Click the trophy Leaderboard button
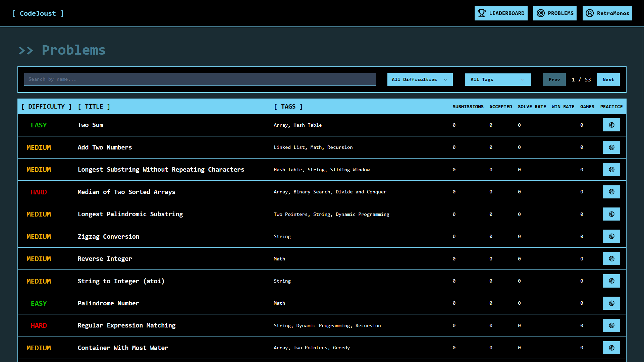The height and width of the screenshot is (362, 644). (501, 13)
